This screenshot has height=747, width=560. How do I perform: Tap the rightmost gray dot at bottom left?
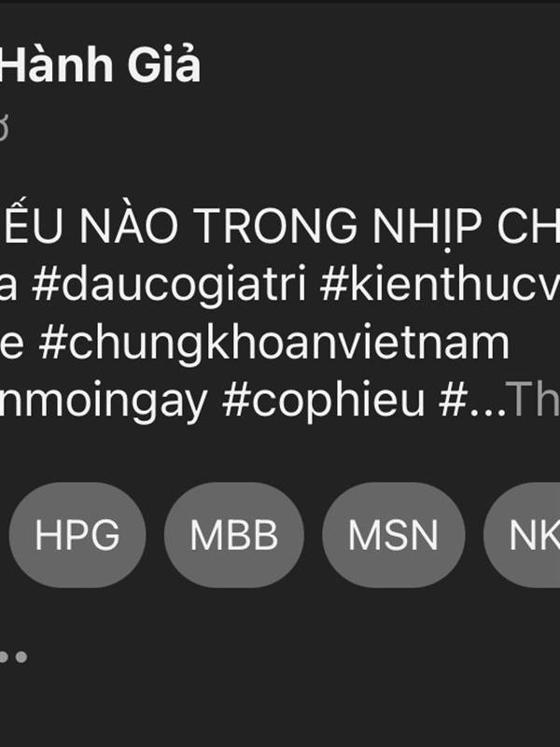coord(21,657)
